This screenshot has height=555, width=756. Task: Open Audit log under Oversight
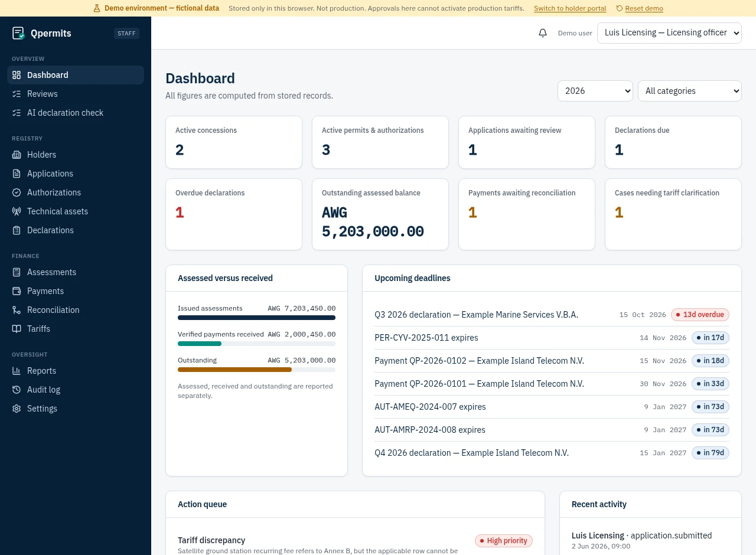(x=76, y=390)
